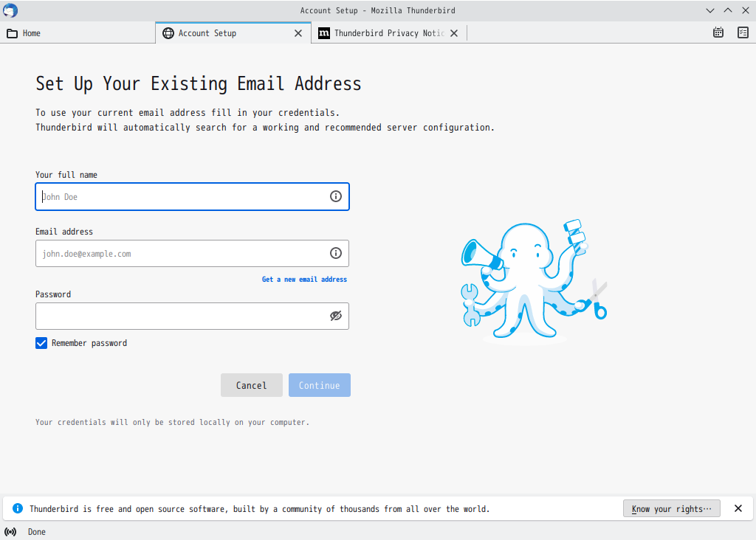Screen dimensions: 756x540
Task: Click the Continue button
Action: [319, 385]
